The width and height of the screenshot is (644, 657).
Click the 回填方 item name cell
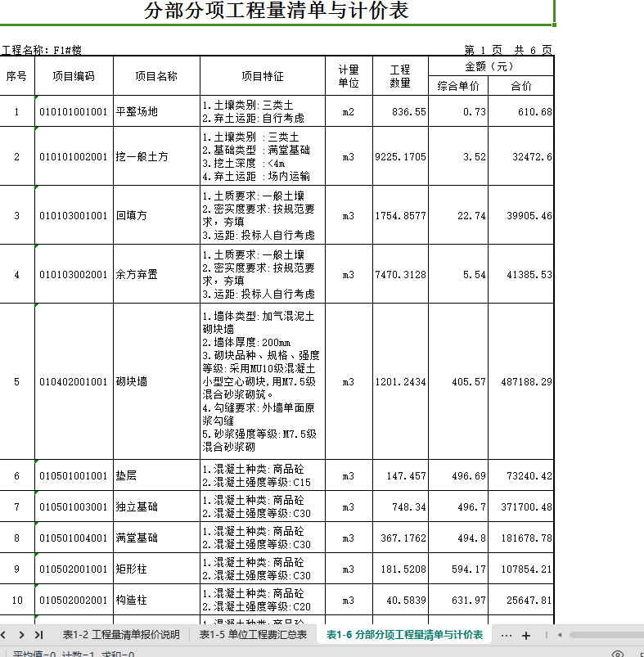click(x=157, y=215)
